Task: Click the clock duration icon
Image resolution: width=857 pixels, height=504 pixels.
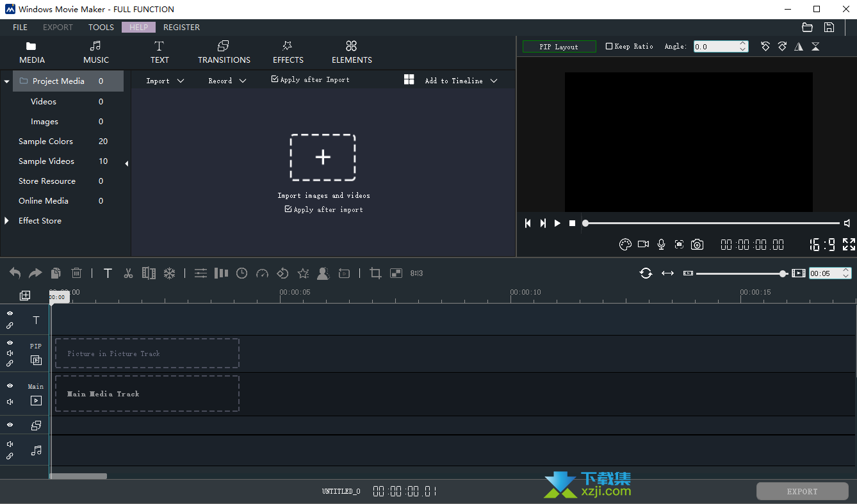Action: click(x=241, y=273)
